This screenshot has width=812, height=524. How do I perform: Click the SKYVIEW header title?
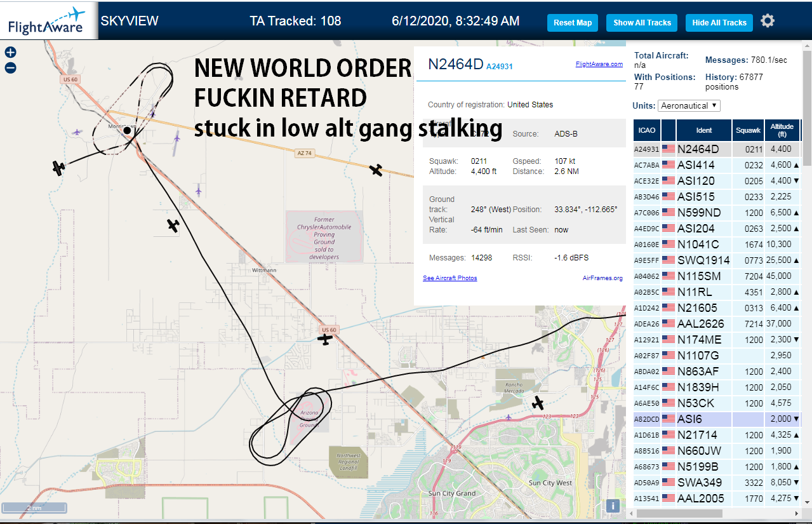click(x=130, y=21)
